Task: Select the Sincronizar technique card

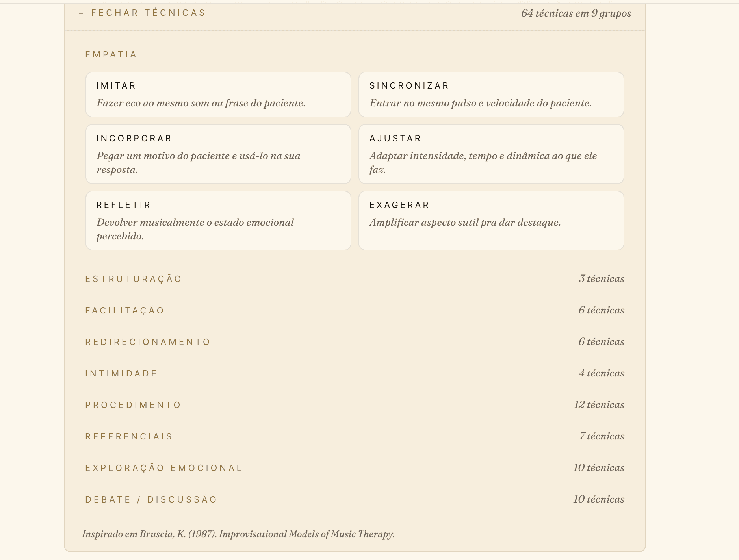Action: 491,95
